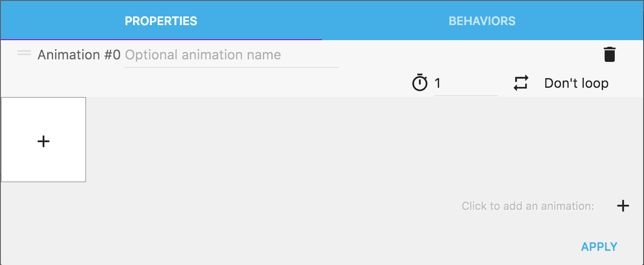Focus the optional animation name field

pos(231,55)
